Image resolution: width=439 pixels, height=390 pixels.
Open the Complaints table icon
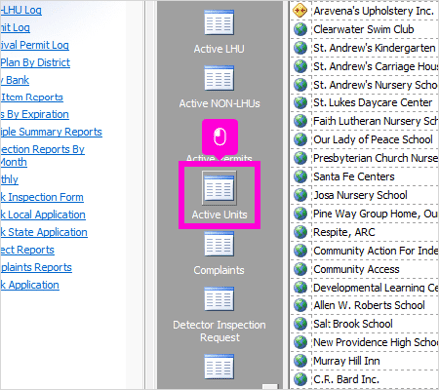tap(219, 244)
